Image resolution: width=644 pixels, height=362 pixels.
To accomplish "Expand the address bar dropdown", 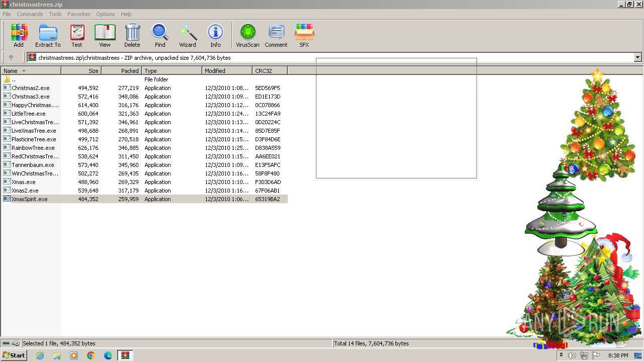I will tap(637, 58).
